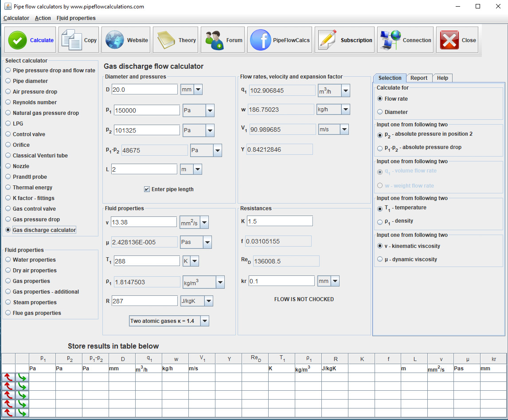
Task: Switch to the Help tab
Action: (x=442, y=78)
